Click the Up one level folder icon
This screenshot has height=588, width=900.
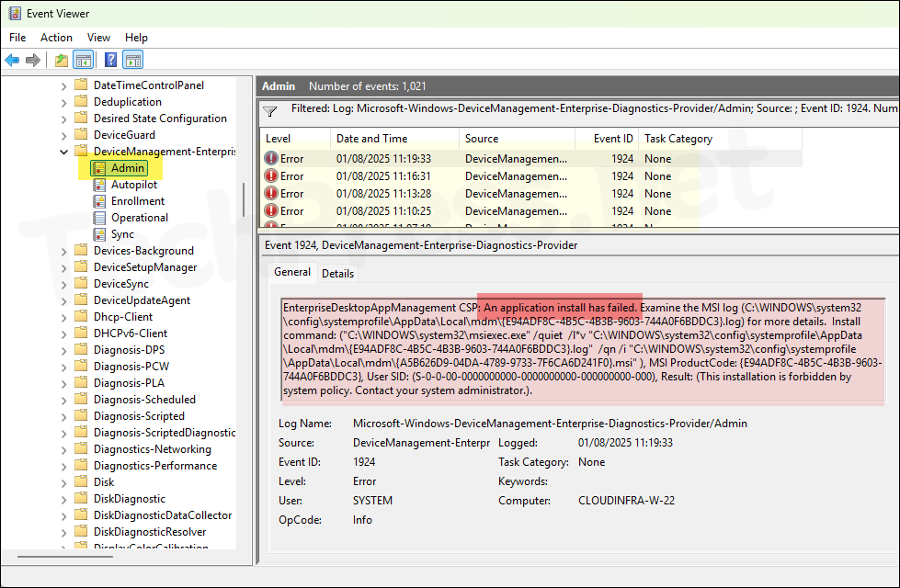62,60
